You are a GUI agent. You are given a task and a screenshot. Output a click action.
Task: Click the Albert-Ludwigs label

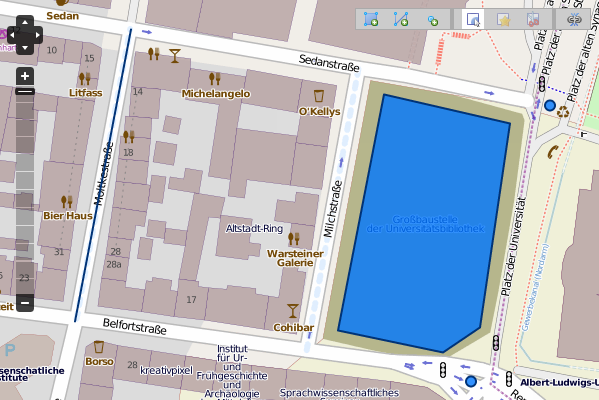coord(559,383)
